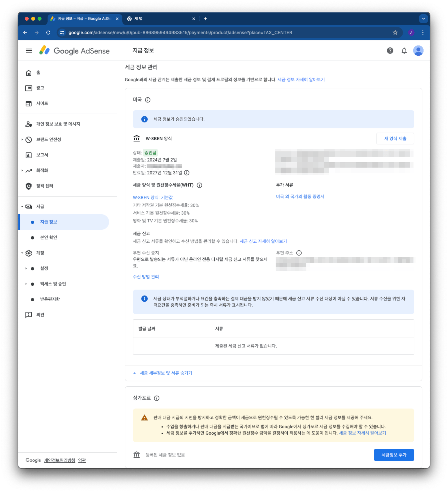Click the 광고 ads icon in sidebar
Image resolution: width=448 pixels, height=492 pixels.
[28, 88]
